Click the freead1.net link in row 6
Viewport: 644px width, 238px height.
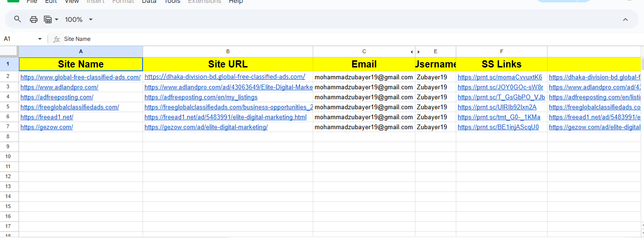(x=47, y=117)
